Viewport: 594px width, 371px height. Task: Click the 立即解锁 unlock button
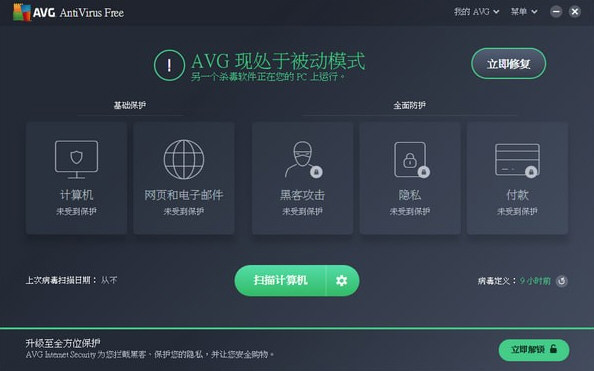click(534, 350)
